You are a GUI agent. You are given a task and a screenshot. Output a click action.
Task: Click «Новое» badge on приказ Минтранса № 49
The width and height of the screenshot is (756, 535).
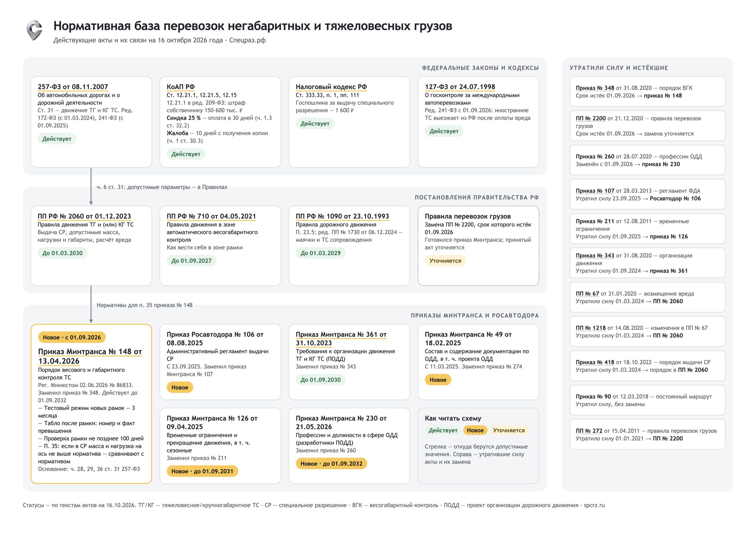(x=438, y=379)
